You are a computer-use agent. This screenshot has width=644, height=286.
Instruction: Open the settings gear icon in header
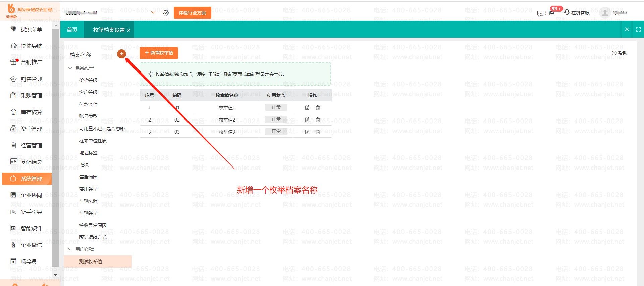pos(166,13)
